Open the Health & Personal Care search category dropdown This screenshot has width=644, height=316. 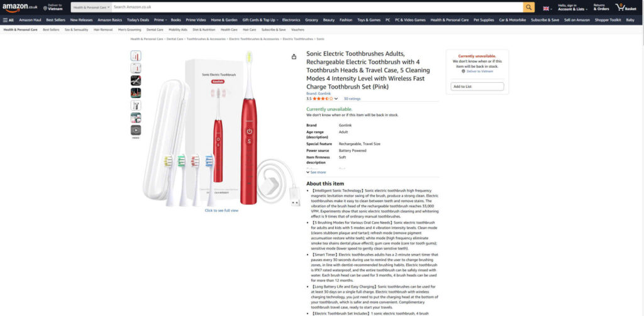click(91, 8)
